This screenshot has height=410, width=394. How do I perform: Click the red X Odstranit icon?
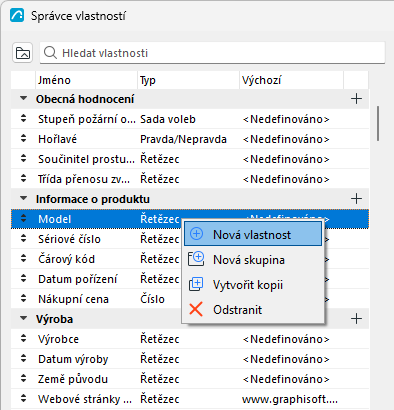tap(196, 309)
